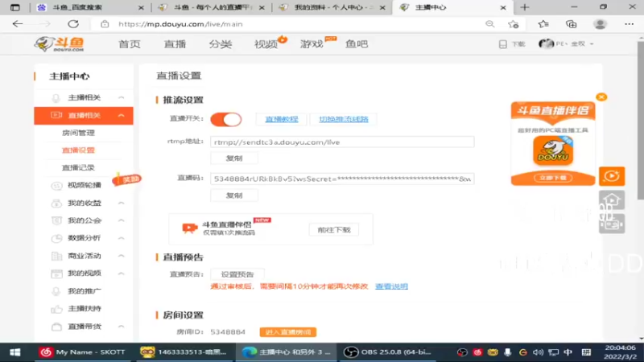The height and width of the screenshot is (362, 644).
Task: Click the 主播相关 microphone icon
Action: [56, 98]
